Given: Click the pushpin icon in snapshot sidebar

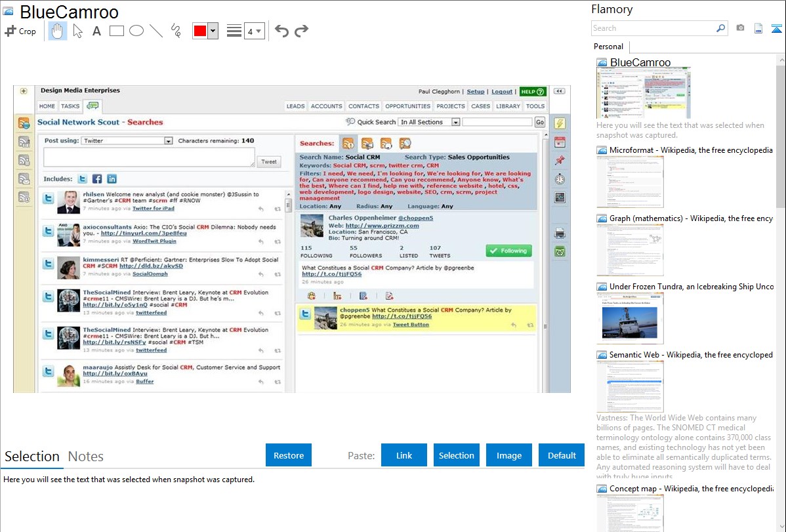Looking at the screenshot, I should (560, 160).
